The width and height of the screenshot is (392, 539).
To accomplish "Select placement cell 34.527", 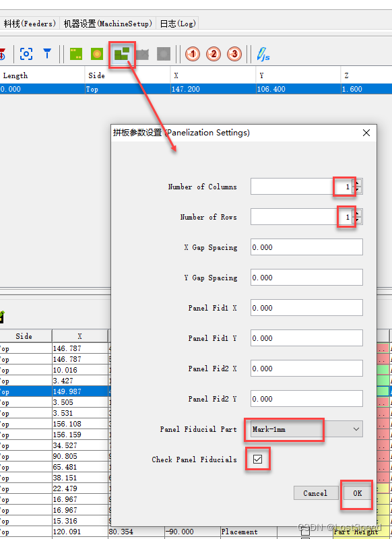I will pyautogui.click(x=79, y=445).
